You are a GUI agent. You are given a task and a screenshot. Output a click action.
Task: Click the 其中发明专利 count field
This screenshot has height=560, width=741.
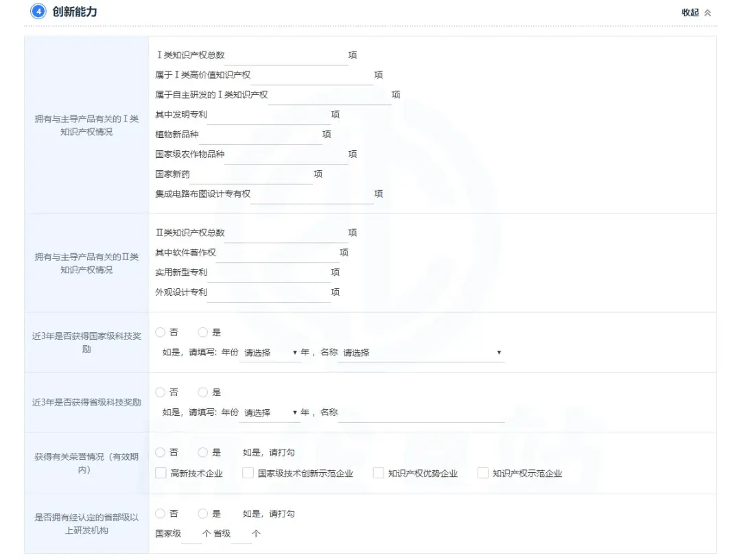(x=268, y=115)
